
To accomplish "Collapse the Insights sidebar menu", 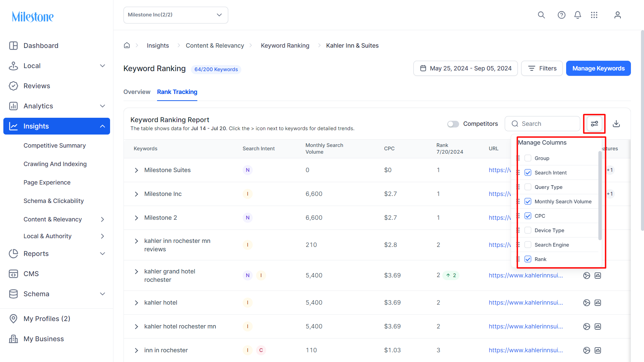I will pos(103,126).
